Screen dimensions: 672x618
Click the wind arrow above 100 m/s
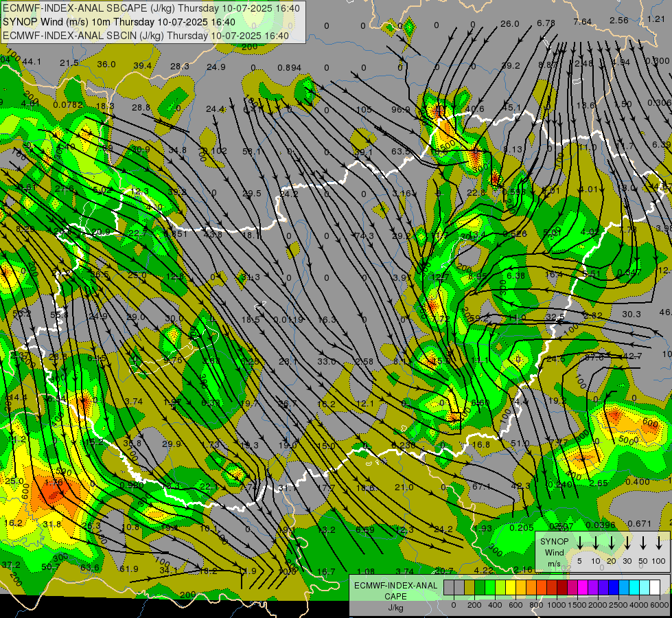(659, 543)
